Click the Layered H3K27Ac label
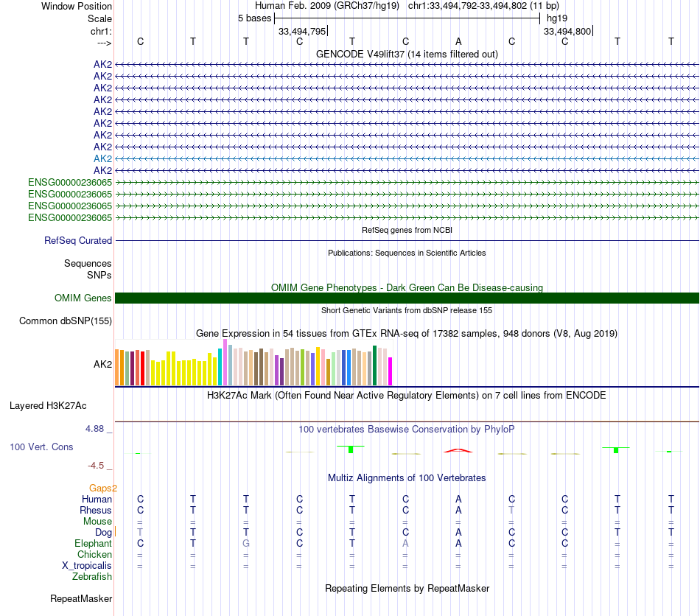This screenshot has width=700, height=616. pos(48,406)
